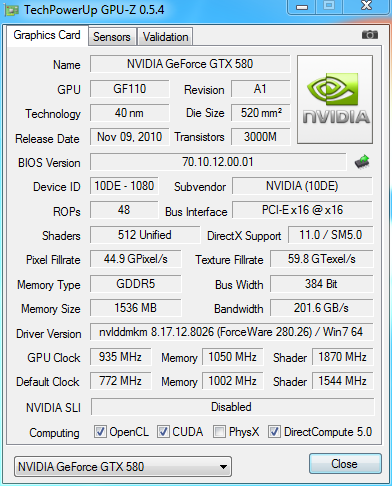Click the Close button
The image size is (392, 486).
pos(345,464)
